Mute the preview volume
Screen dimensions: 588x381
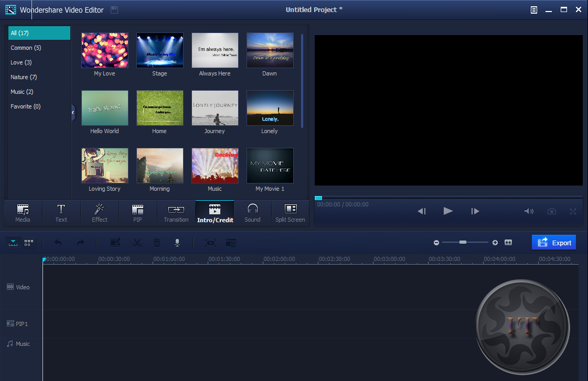529,211
